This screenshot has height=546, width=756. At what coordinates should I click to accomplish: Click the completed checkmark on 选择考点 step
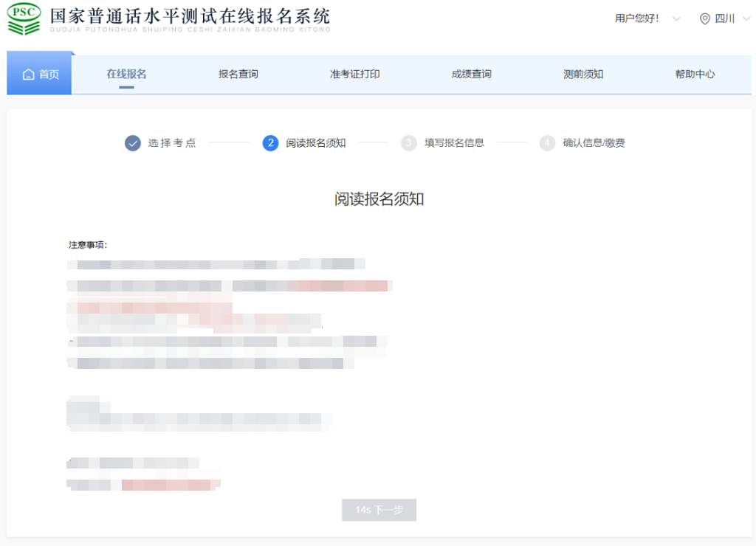133,143
